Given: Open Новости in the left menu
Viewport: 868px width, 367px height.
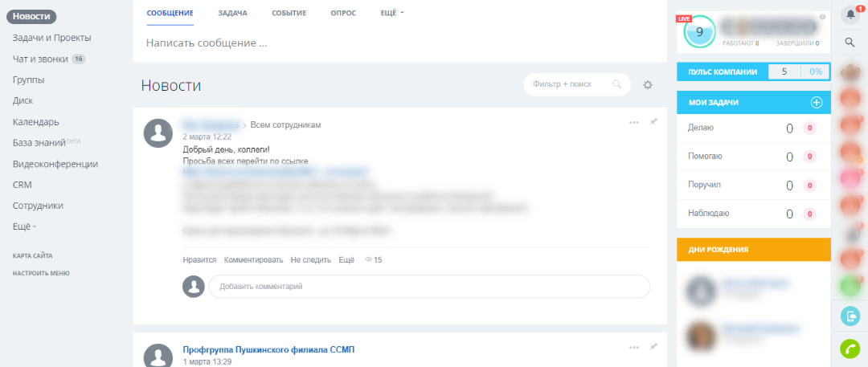Looking at the screenshot, I should click(31, 17).
